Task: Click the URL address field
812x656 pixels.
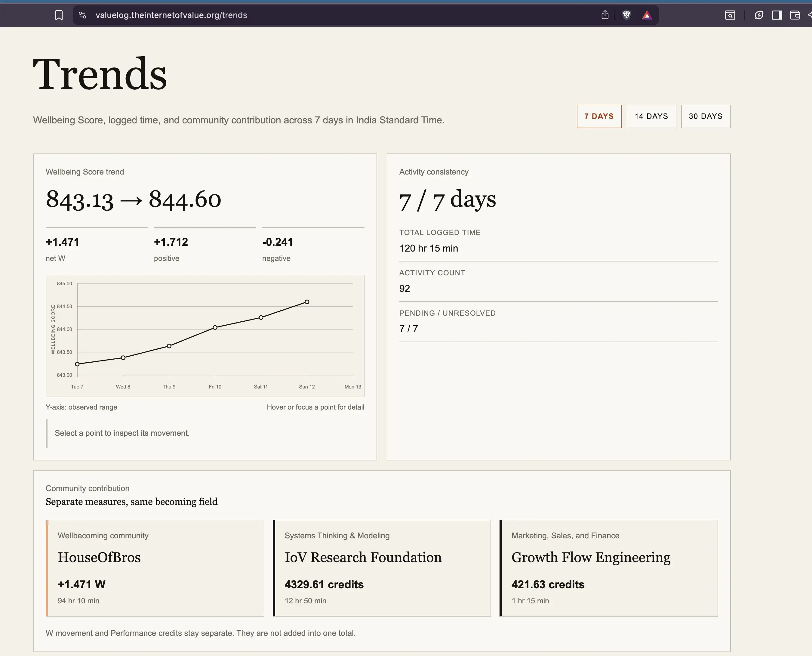Action: pyautogui.click(x=340, y=15)
